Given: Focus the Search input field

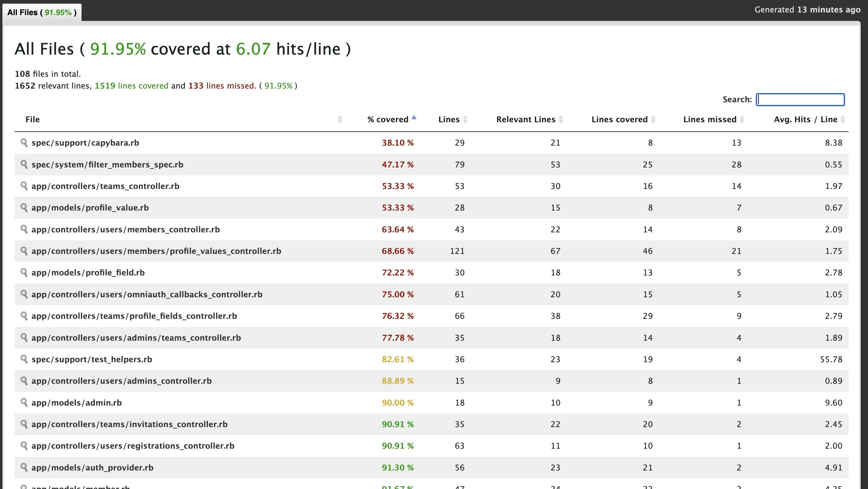Looking at the screenshot, I should (800, 99).
